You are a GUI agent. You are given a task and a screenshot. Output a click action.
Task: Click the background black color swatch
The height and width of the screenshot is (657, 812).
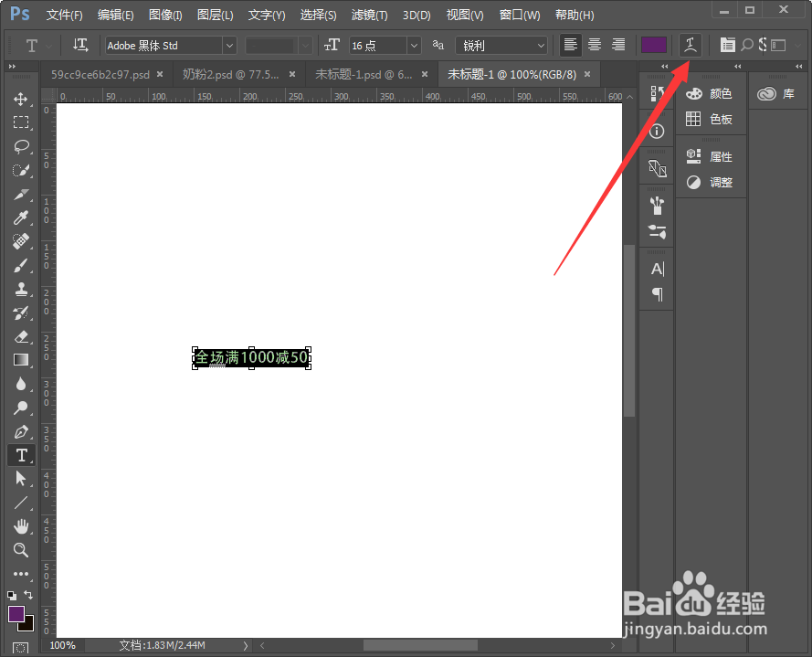(28, 626)
